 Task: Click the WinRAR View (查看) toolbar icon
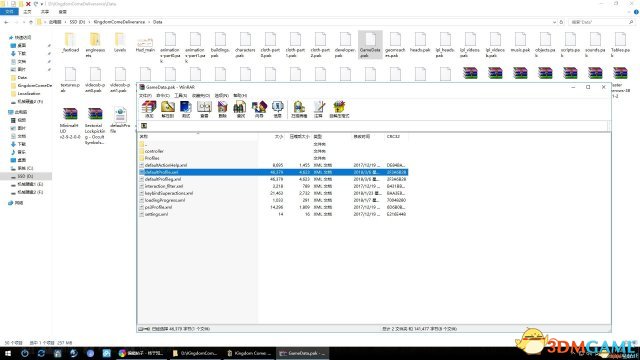tap(204, 109)
